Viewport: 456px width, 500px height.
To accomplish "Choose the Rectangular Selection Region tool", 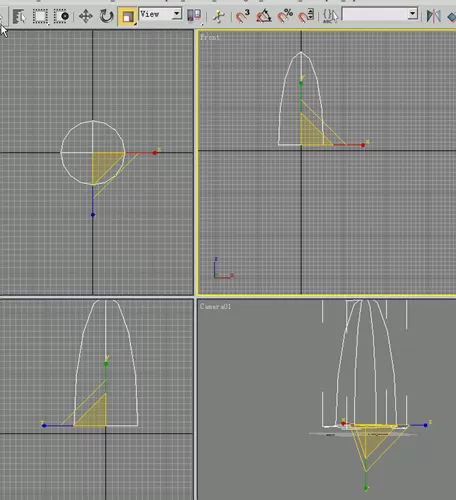I will [40, 16].
